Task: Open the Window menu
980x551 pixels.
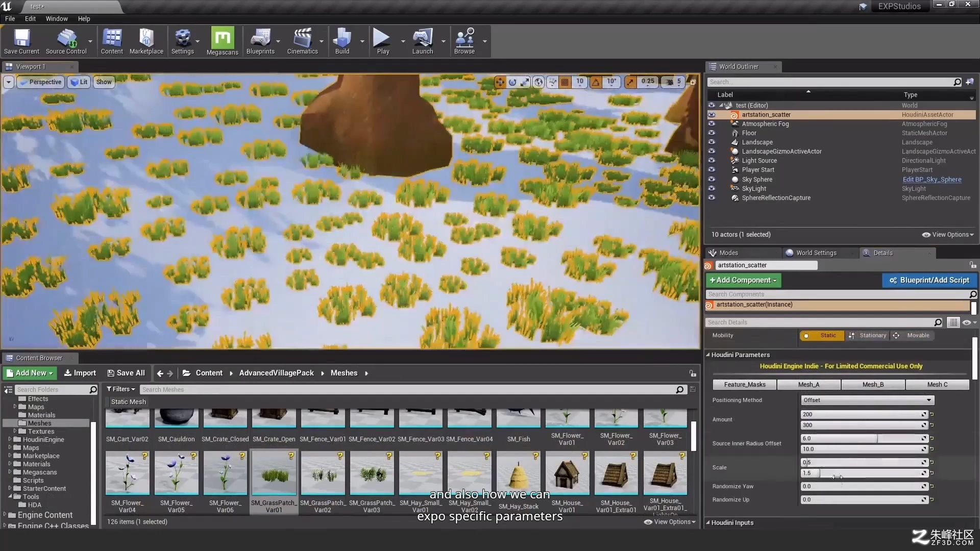Action: [x=57, y=19]
